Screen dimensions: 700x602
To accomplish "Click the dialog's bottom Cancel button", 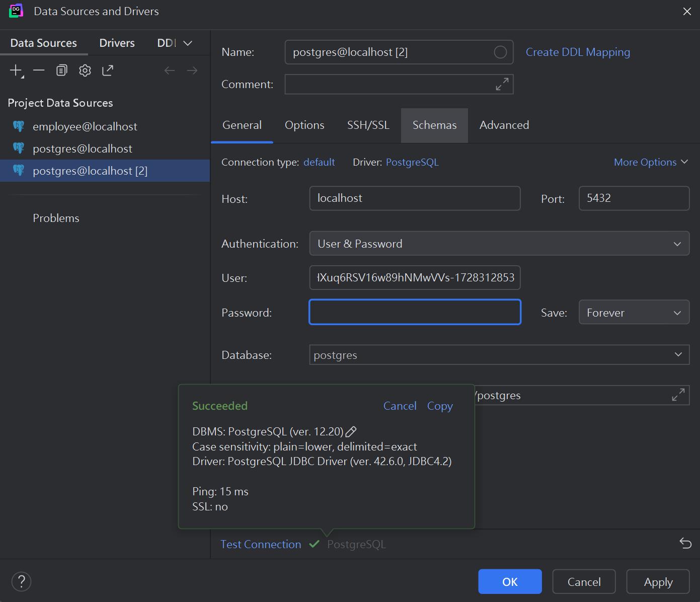I will (x=584, y=582).
